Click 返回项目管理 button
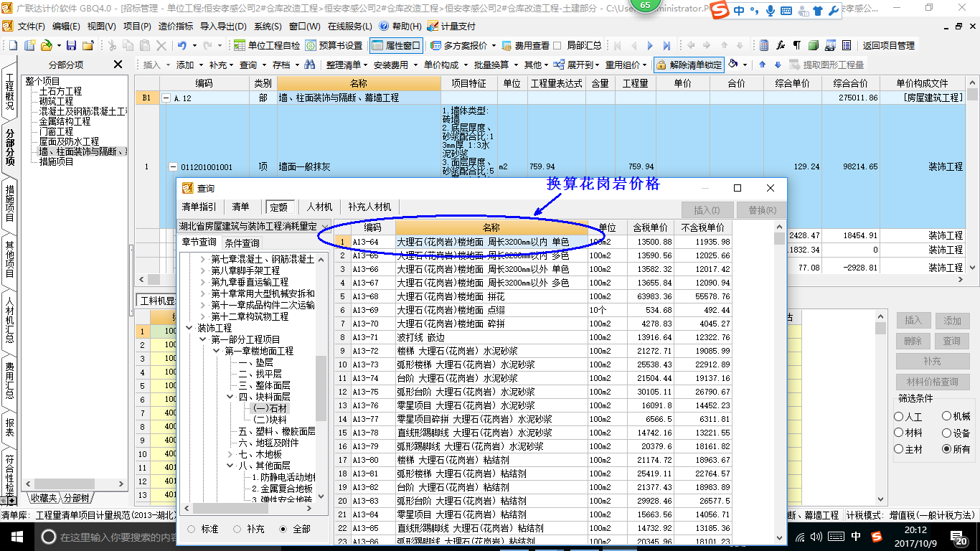Viewport: 980px width, 551px height. tap(888, 45)
